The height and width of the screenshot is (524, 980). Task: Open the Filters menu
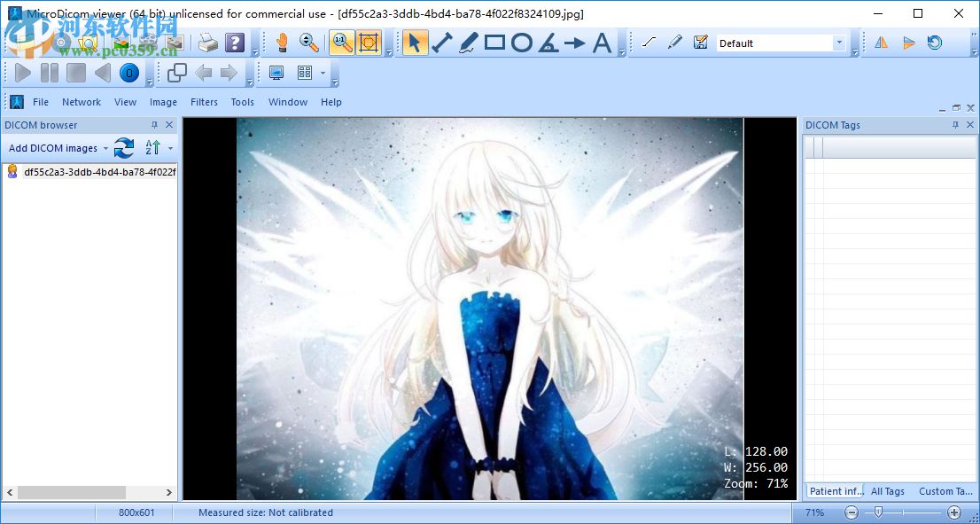click(x=204, y=102)
